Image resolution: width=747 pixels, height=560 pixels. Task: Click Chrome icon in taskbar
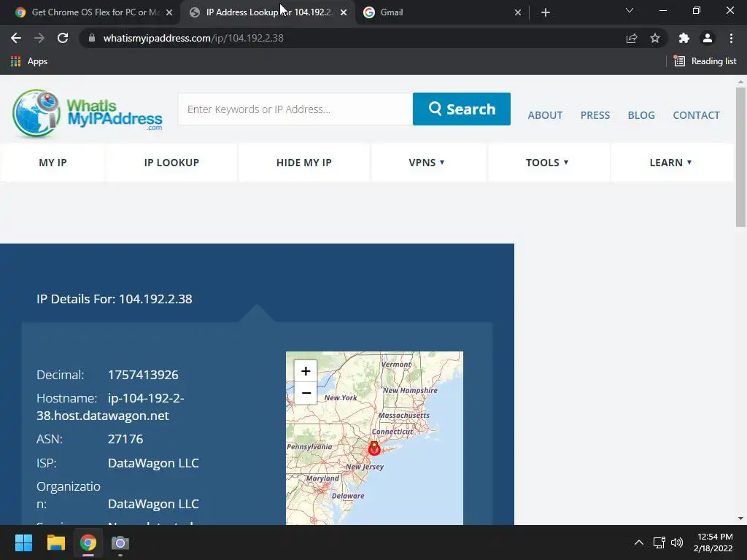[88, 542]
